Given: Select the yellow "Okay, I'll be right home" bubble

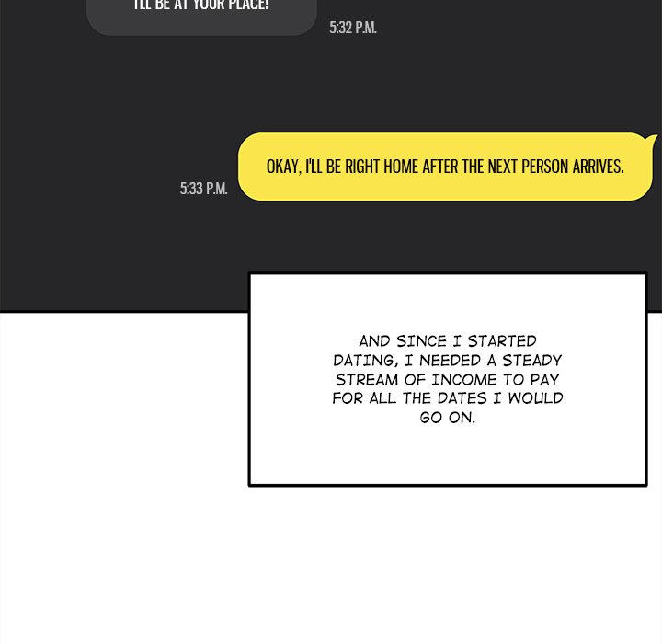Looking at the screenshot, I should 446,167.
